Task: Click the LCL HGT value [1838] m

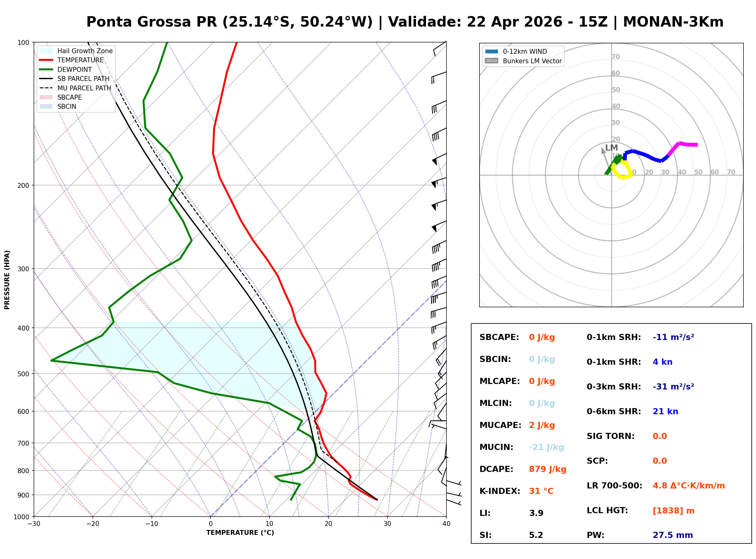Action: pyautogui.click(x=674, y=511)
